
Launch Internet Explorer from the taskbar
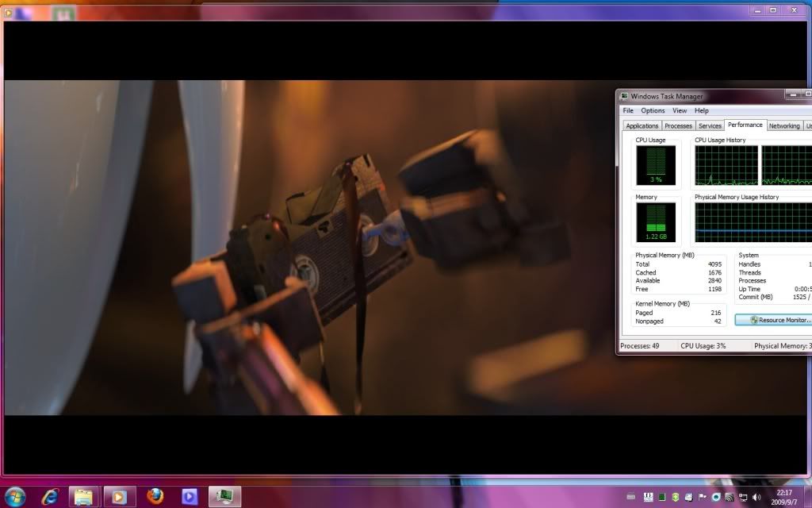[50, 497]
